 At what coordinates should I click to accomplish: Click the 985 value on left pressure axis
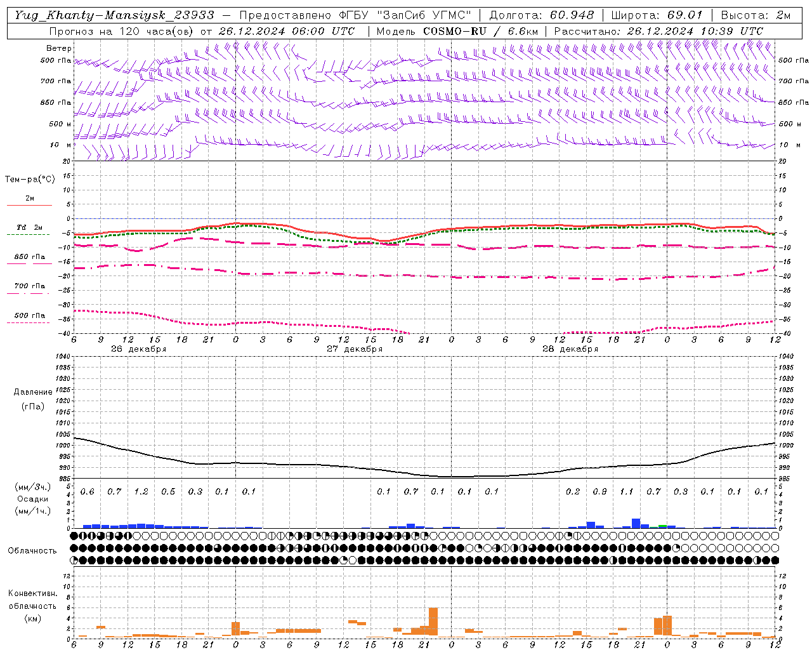coord(65,479)
